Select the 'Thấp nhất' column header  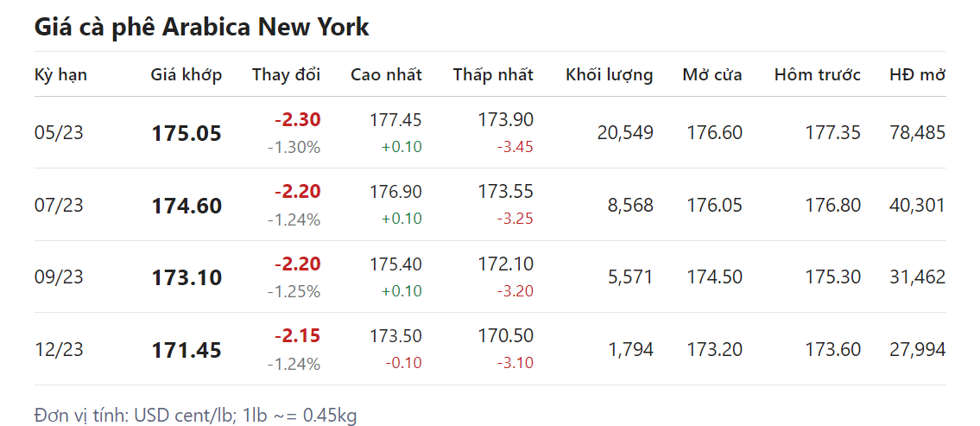493,74
